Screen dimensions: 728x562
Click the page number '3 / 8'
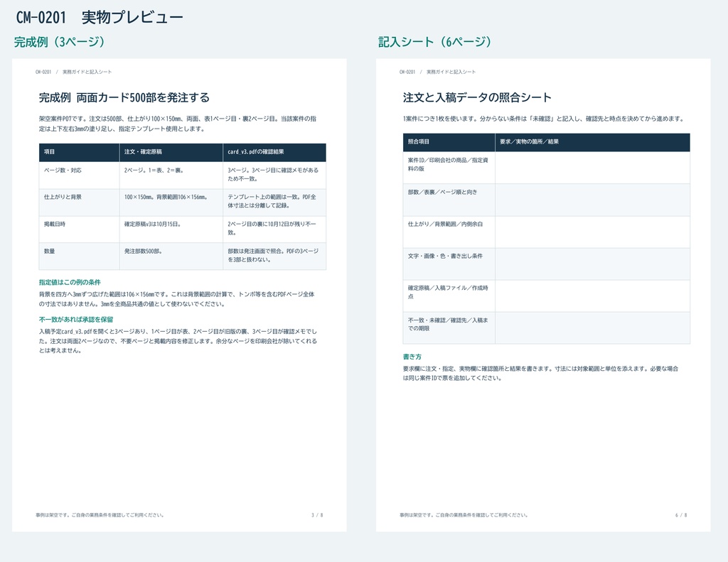317,515
